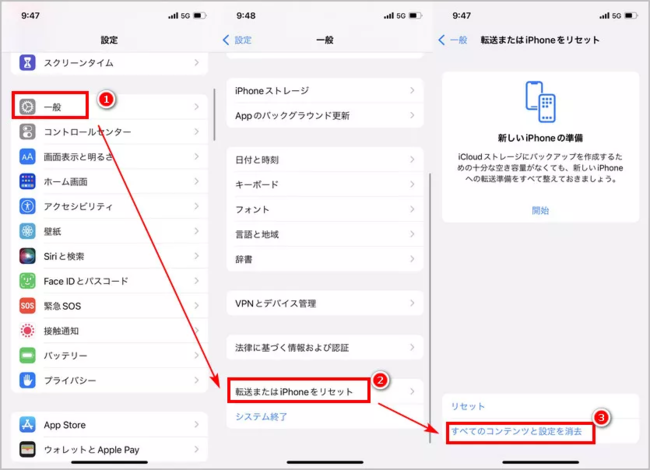Tap the 接触通知 icon
This screenshot has height=471, width=650.
pyautogui.click(x=27, y=331)
